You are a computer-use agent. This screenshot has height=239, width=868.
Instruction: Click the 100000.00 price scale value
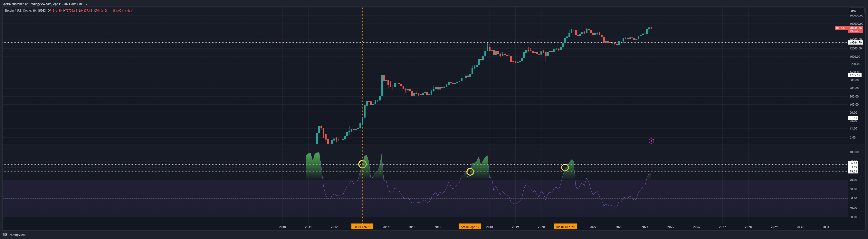pyautogui.click(x=856, y=24)
